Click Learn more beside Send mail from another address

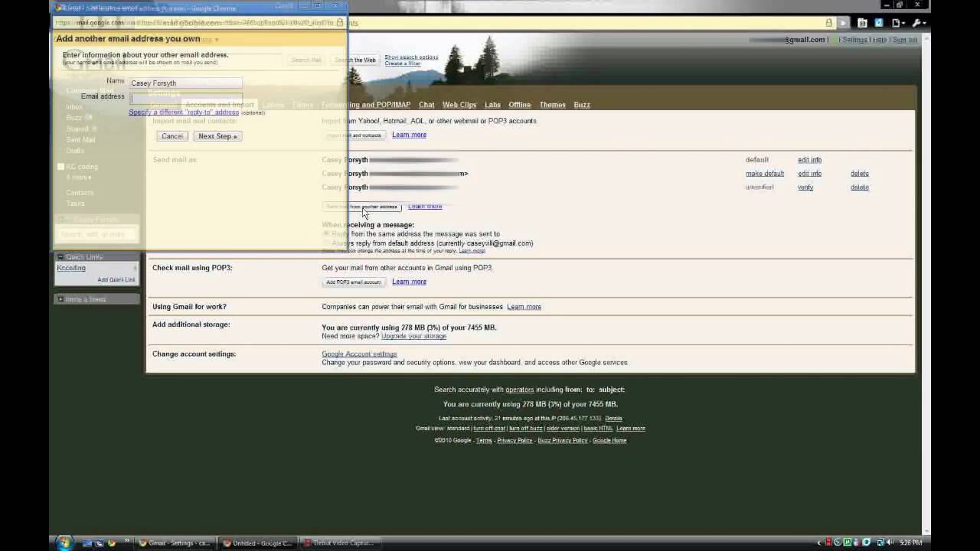click(425, 207)
